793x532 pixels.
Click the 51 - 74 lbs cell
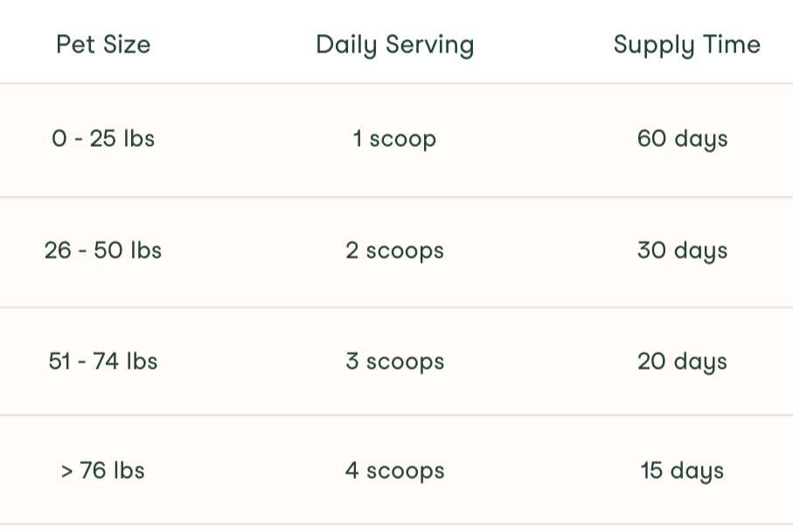click(x=103, y=361)
